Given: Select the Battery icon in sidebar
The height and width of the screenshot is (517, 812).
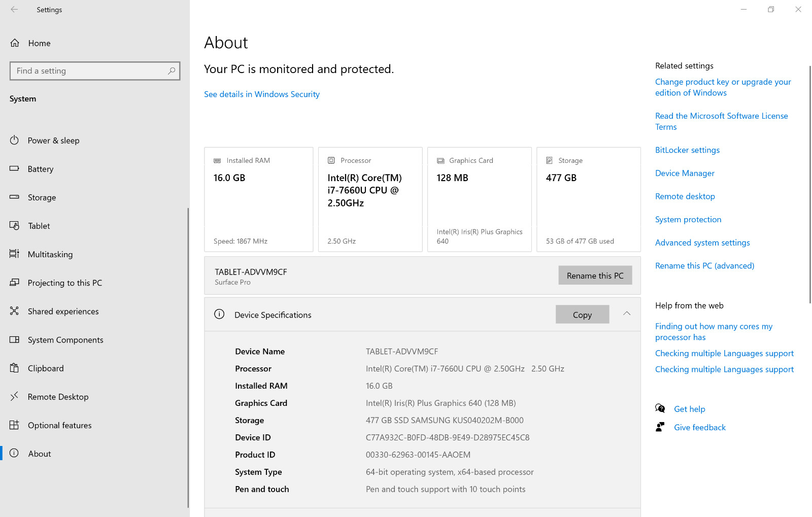Looking at the screenshot, I should pos(14,168).
